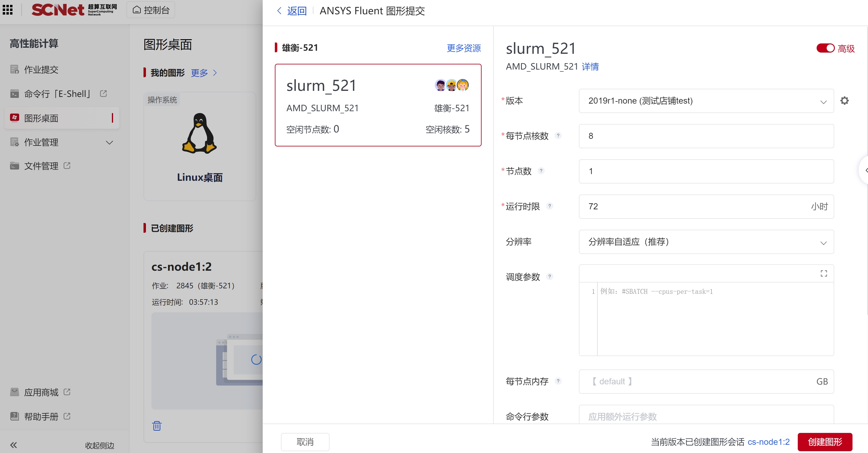Image resolution: width=868 pixels, height=453 pixels.
Task: Click the 取消 cancel button
Action: click(305, 442)
